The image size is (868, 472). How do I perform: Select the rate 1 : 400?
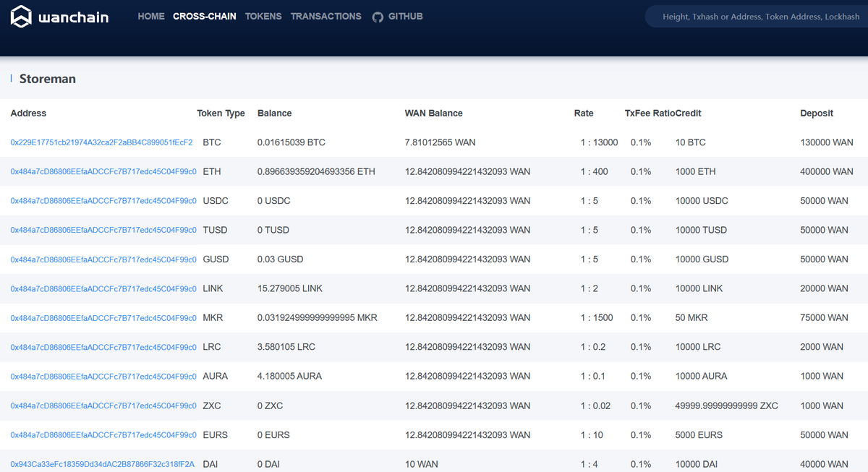tap(594, 172)
